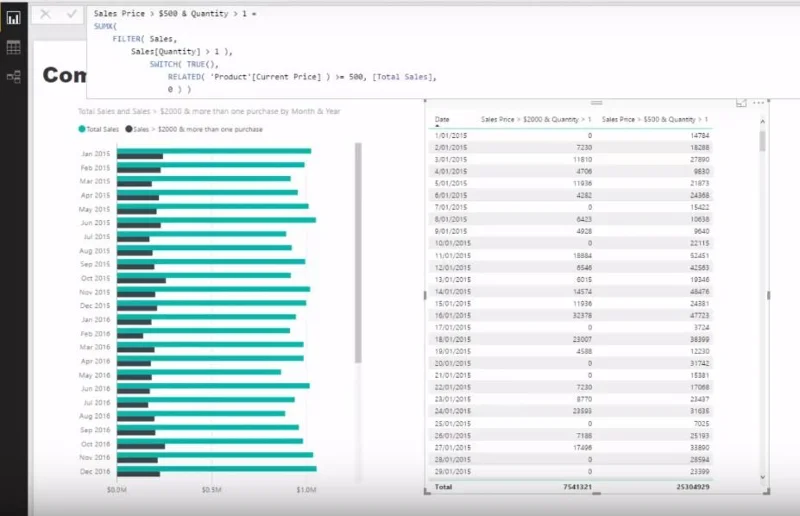This screenshot has height=516, width=800.
Task: Click the table's top drag handle
Action: tap(596, 103)
